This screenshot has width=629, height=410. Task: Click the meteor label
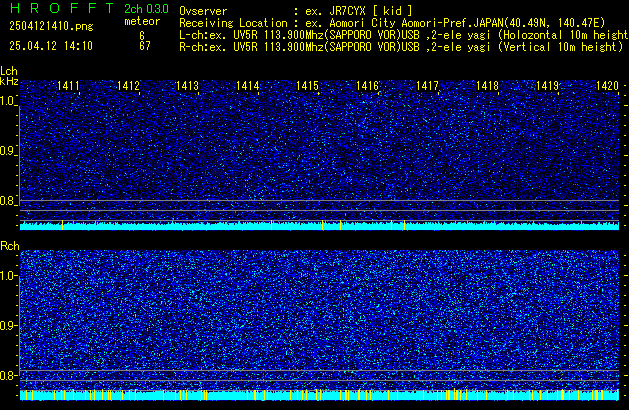tap(142, 21)
